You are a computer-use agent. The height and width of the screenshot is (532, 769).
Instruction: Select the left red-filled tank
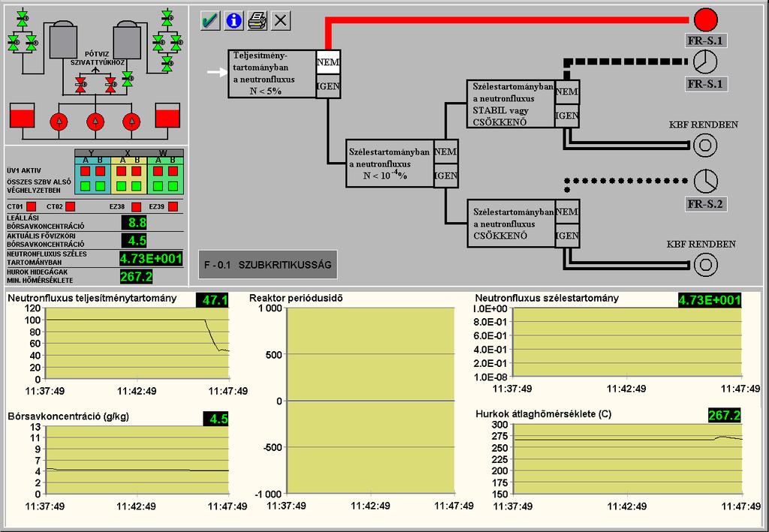pos(22,116)
